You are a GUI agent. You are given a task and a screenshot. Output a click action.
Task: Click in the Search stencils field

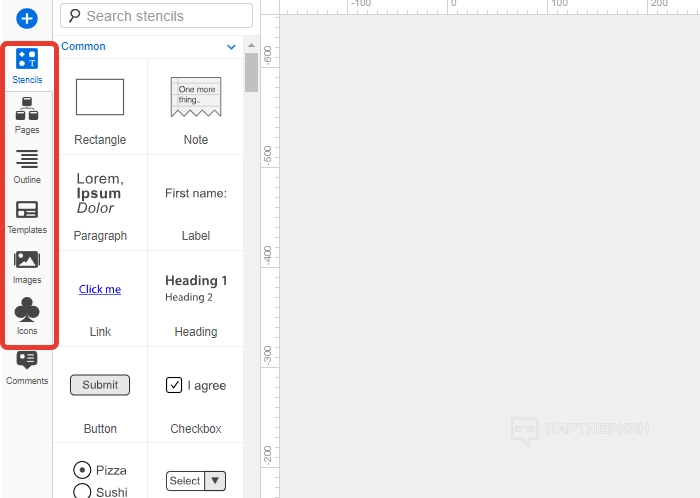(156, 16)
